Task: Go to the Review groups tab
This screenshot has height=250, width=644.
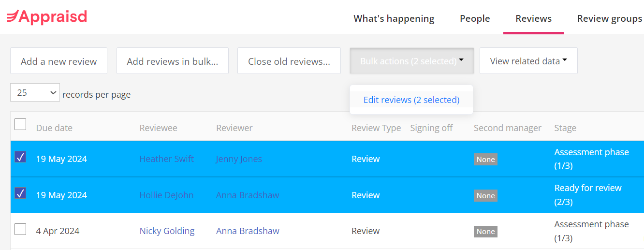Action: [610, 18]
